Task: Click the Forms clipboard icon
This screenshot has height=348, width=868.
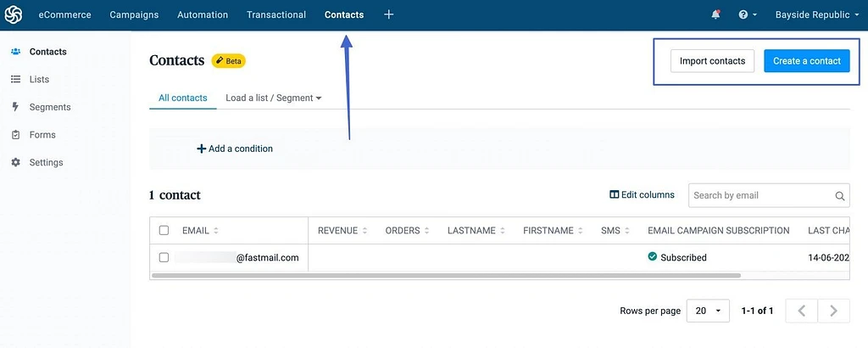Action: 15,135
